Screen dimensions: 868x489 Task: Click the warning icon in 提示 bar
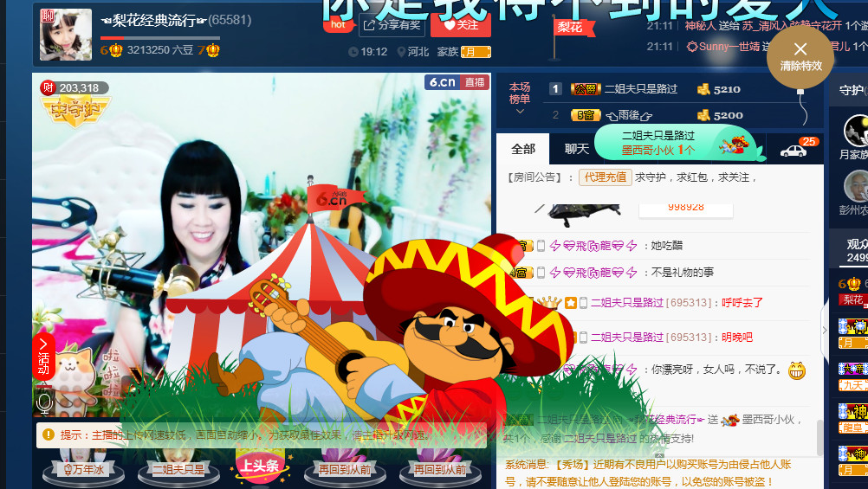click(x=49, y=434)
